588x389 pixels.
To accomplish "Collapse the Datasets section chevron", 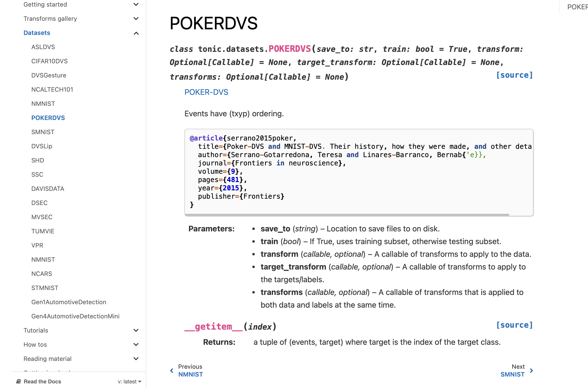I will (136, 33).
